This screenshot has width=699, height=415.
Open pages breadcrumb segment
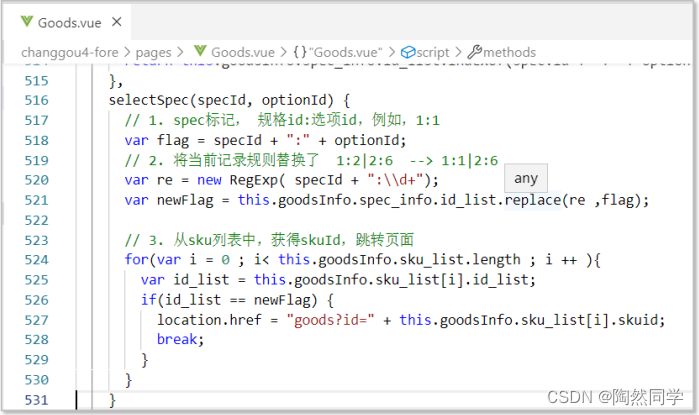[153, 53]
